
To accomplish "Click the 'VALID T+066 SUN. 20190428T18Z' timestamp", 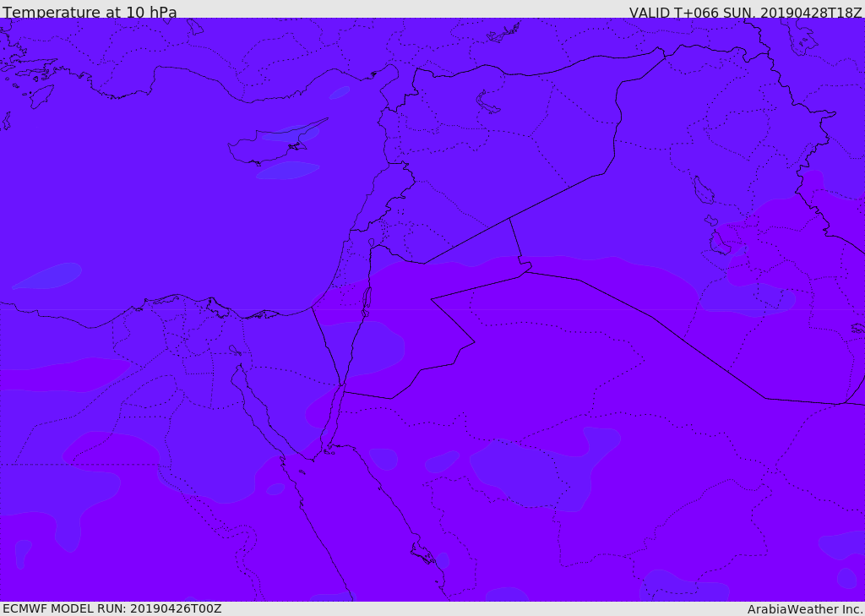I will coord(745,12).
